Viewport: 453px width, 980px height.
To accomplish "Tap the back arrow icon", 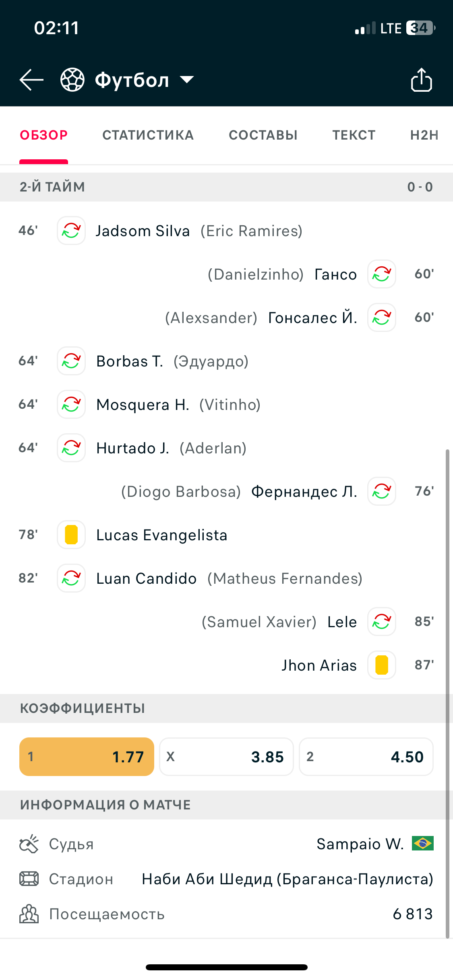I will pos(31,80).
